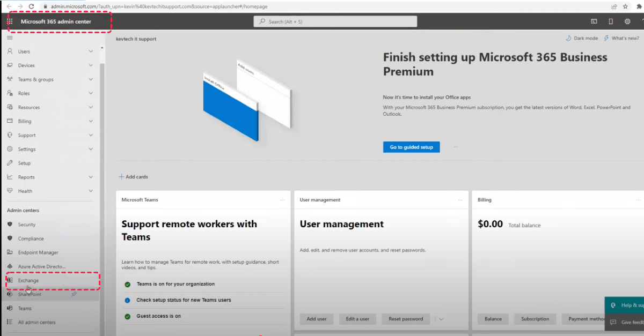
Task: Collapse the navigation menu hamburger icon
Action: coord(10,38)
